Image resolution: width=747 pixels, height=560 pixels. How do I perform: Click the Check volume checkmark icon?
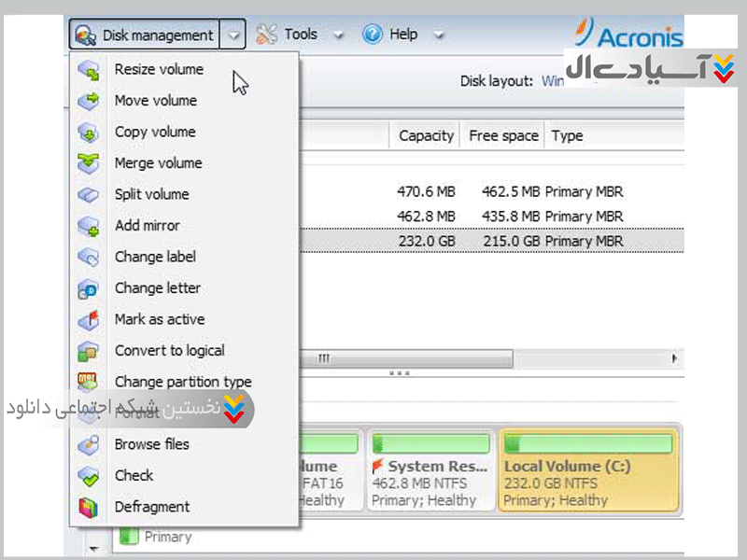click(88, 476)
